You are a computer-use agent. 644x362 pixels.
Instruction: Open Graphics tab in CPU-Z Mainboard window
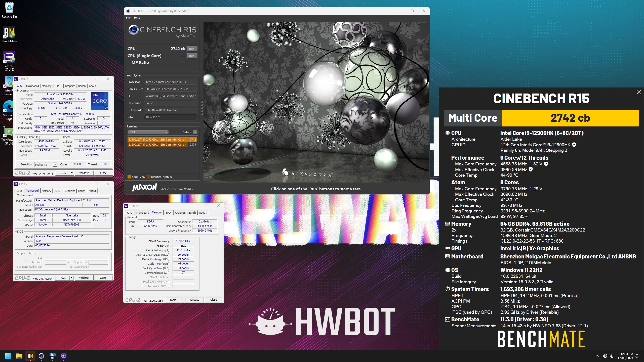pos(70,191)
